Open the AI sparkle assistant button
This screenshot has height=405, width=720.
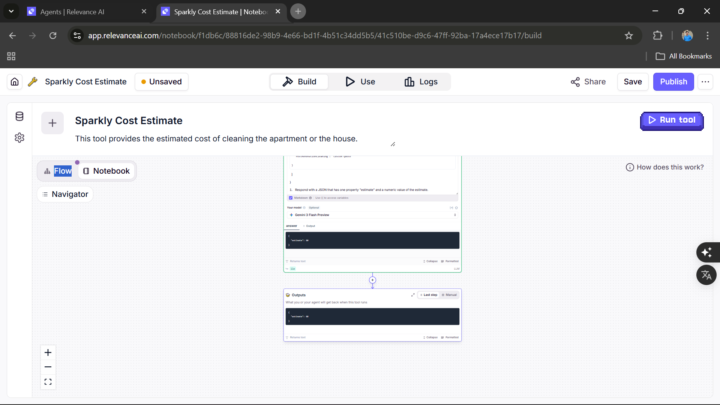[x=707, y=253]
